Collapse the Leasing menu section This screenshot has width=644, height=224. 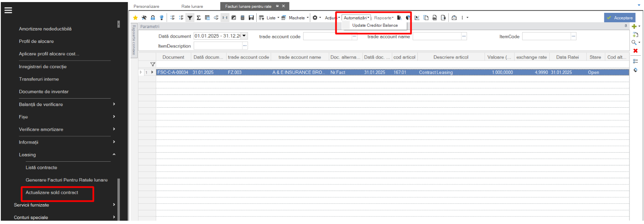point(114,155)
